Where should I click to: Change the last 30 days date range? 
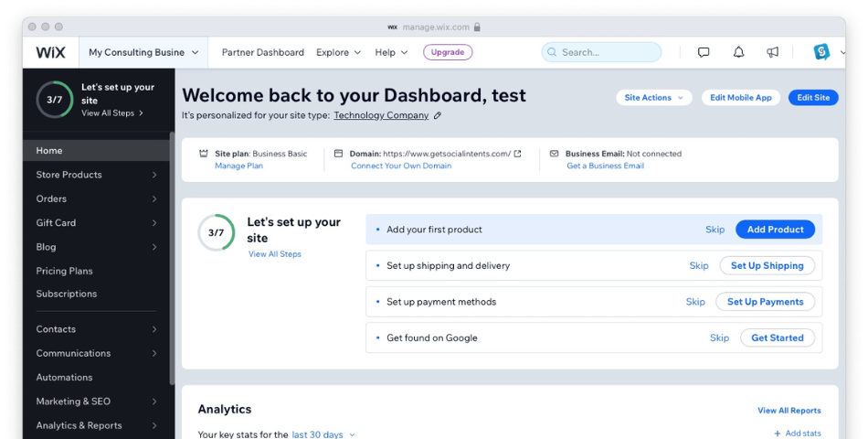point(323,434)
